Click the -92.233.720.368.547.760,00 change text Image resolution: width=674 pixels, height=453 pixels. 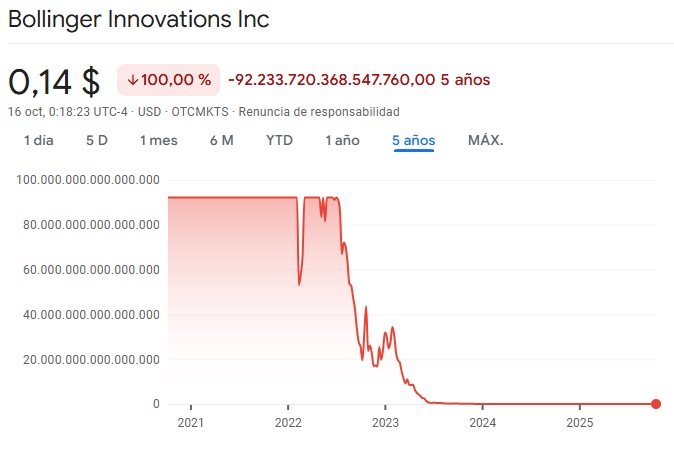tap(332, 79)
